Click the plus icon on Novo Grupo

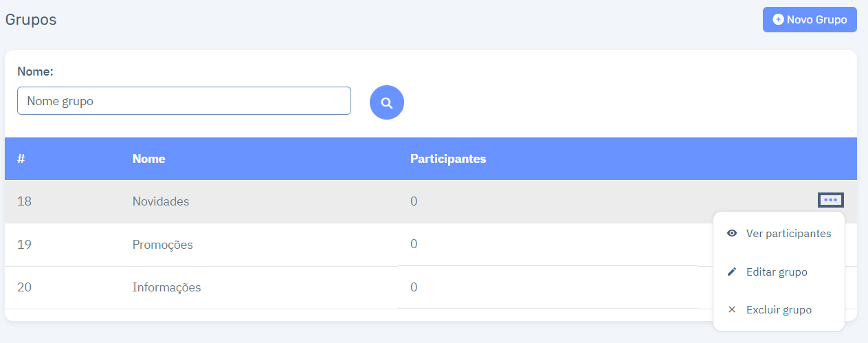(778, 19)
